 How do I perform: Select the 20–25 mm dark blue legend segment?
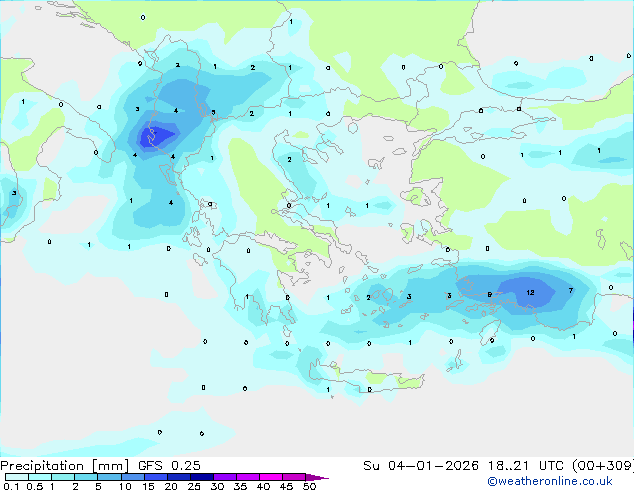(178, 477)
